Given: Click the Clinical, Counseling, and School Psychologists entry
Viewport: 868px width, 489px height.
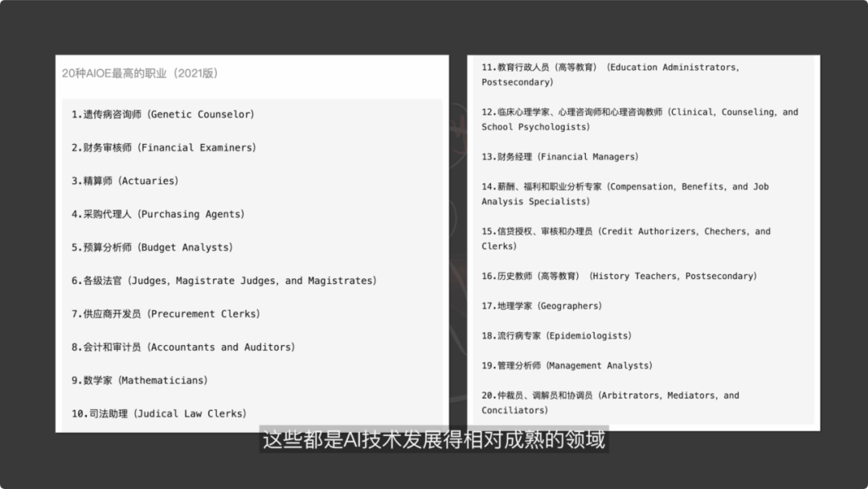Looking at the screenshot, I should (x=640, y=120).
